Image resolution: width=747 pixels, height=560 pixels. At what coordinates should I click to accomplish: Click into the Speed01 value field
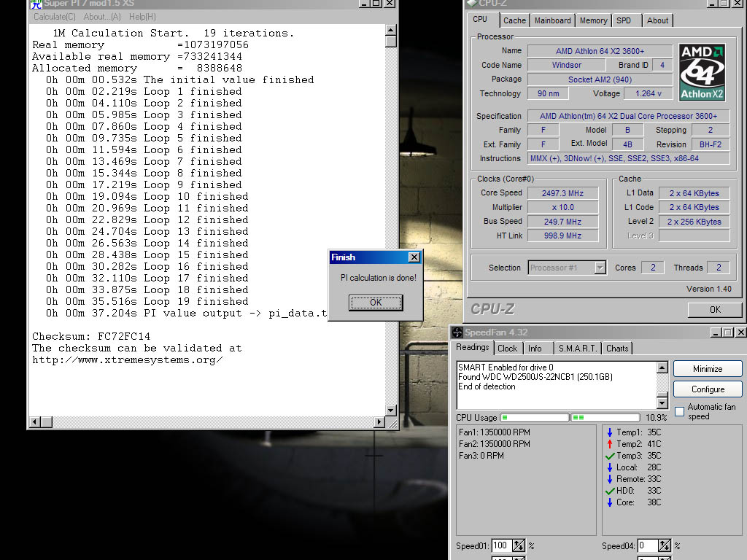(502, 545)
